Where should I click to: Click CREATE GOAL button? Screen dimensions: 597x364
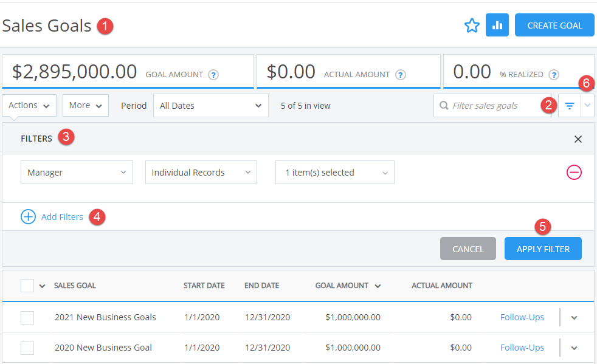coord(554,25)
